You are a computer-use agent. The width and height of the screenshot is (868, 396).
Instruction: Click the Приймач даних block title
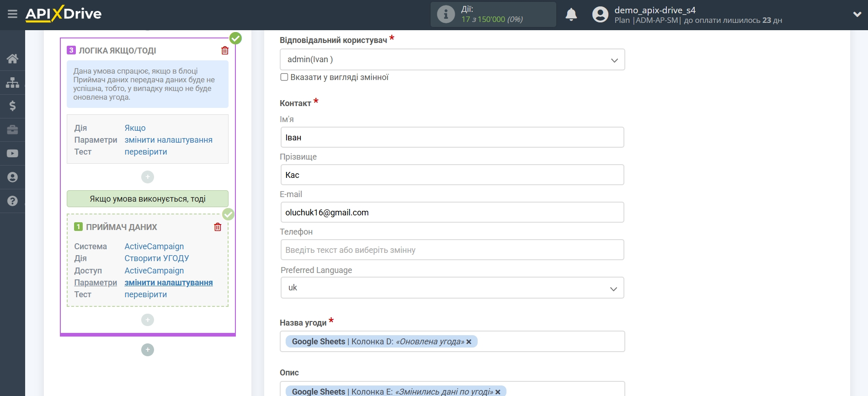[x=122, y=227]
